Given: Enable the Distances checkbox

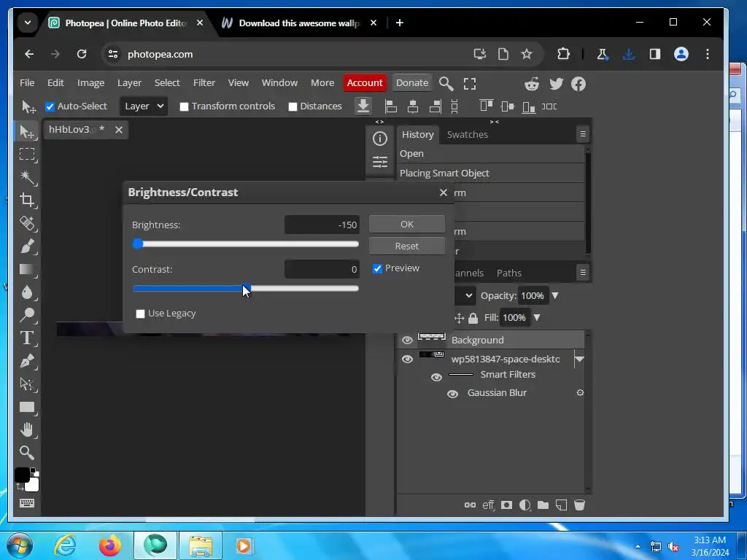Looking at the screenshot, I should [x=293, y=106].
